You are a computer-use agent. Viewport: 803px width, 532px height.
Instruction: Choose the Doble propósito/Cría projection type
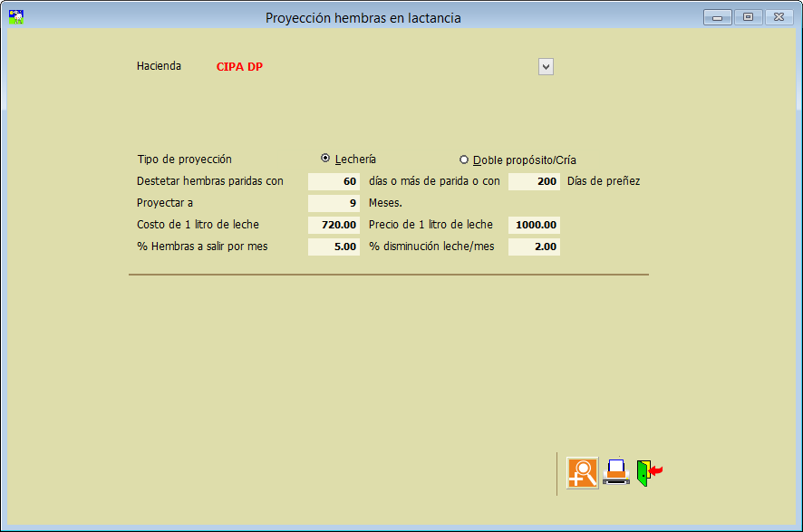tap(465, 160)
